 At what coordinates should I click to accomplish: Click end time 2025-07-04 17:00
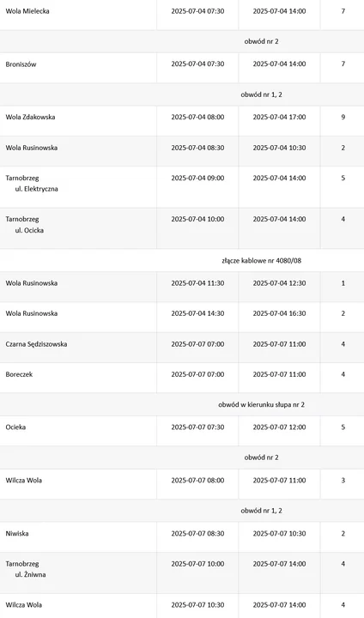(x=279, y=117)
